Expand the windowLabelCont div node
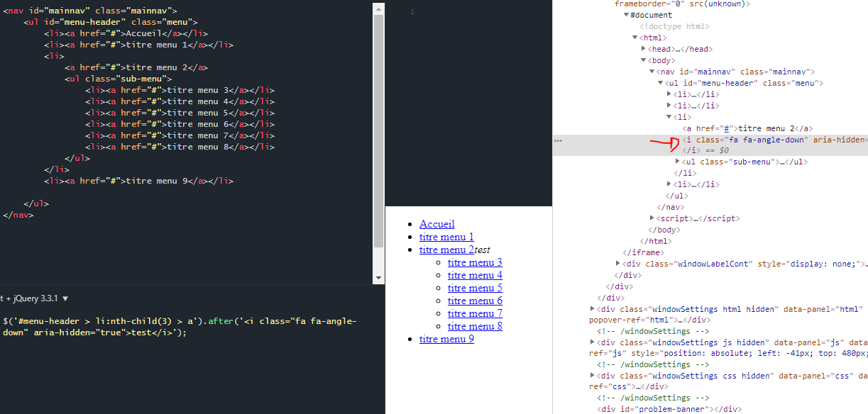The image size is (868, 414). click(618, 264)
